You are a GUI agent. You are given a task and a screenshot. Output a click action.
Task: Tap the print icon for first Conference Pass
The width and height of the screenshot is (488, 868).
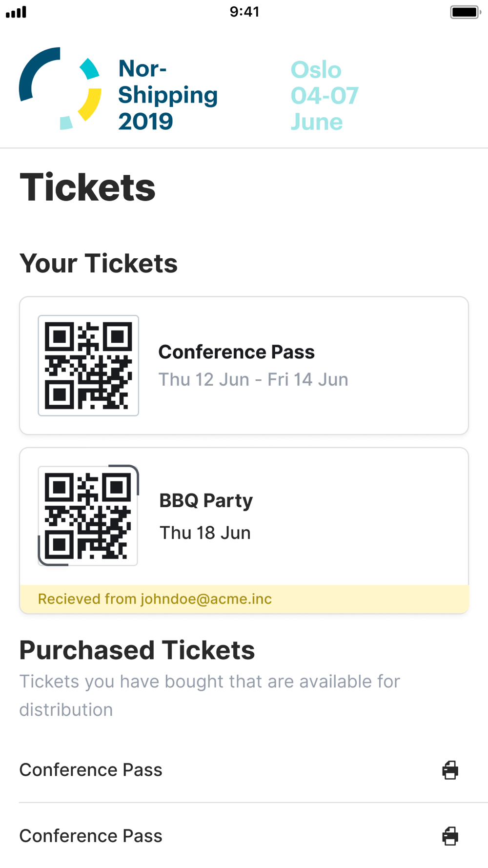(450, 770)
